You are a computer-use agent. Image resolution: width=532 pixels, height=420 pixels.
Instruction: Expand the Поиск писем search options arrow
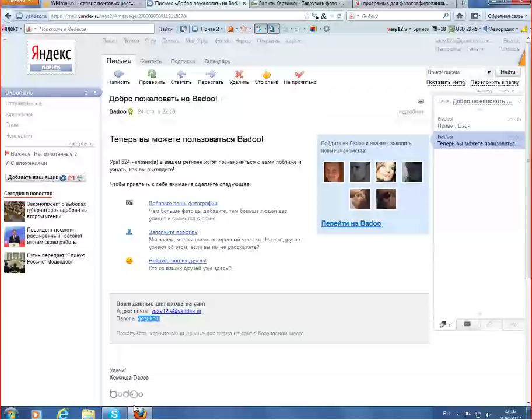[x=489, y=72]
